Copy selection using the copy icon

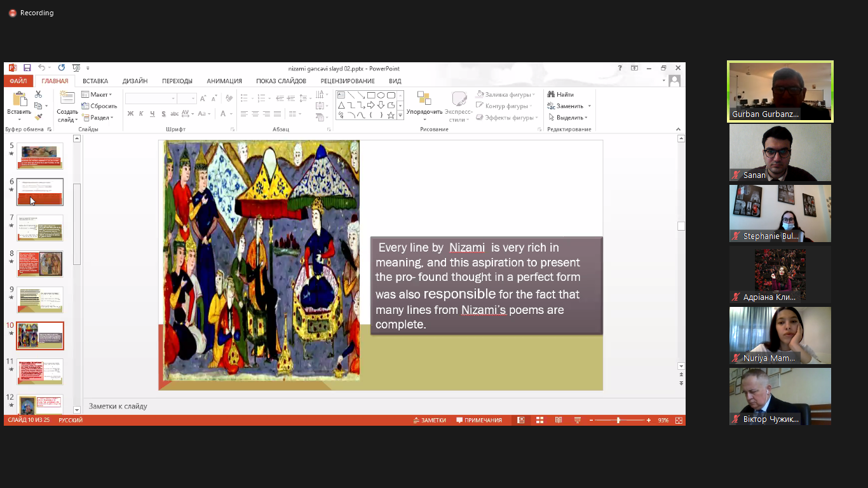point(38,106)
